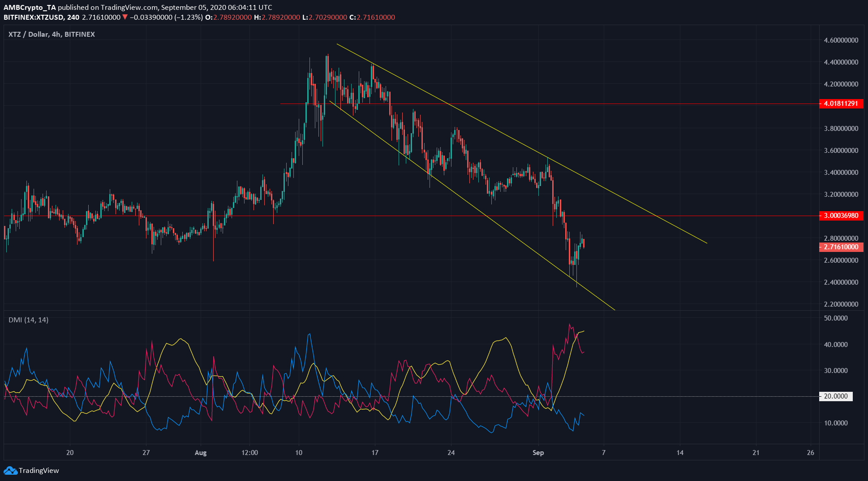Click the close value C:2.71610000
The height and width of the screenshot is (481, 868).
372,17
